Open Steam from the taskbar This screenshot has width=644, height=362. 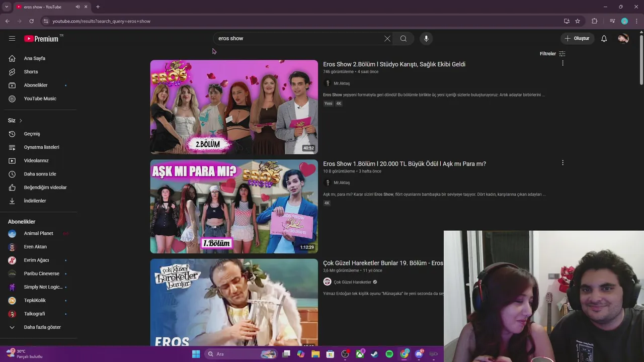375,354
